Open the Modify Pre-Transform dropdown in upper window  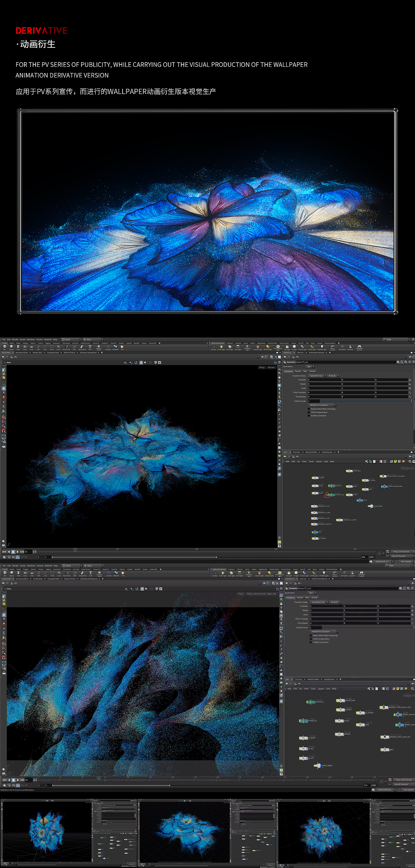[322, 405]
